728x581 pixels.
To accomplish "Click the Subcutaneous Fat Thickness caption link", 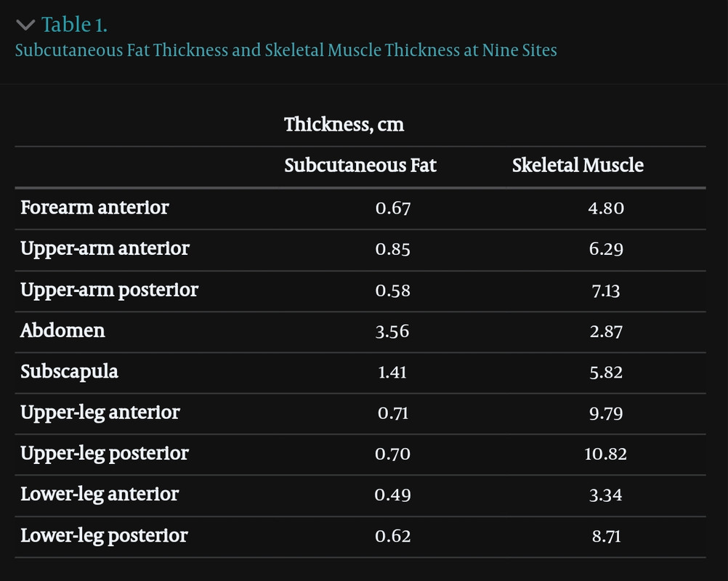I will click(286, 50).
